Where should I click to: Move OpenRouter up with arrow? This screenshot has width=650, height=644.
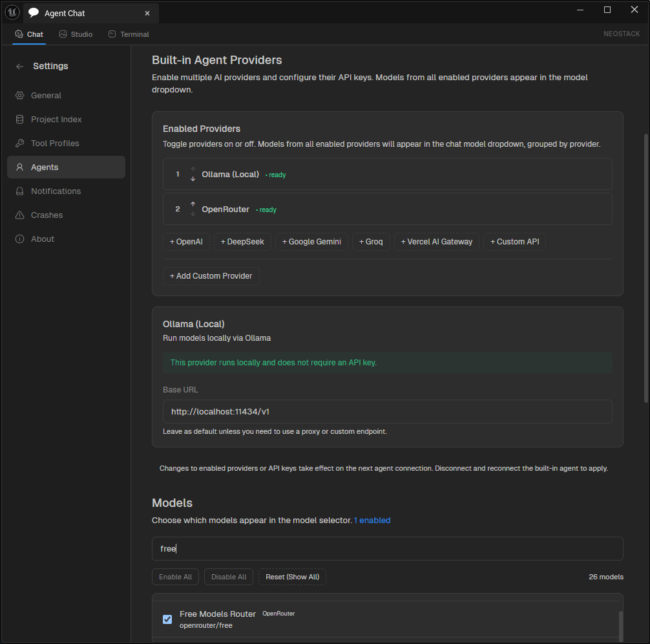[x=193, y=204]
